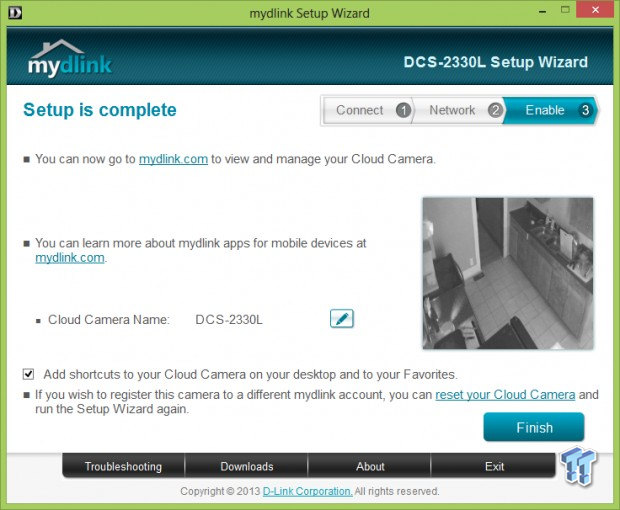Click the Exit button
The image size is (620, 510).
coord(494,466)
